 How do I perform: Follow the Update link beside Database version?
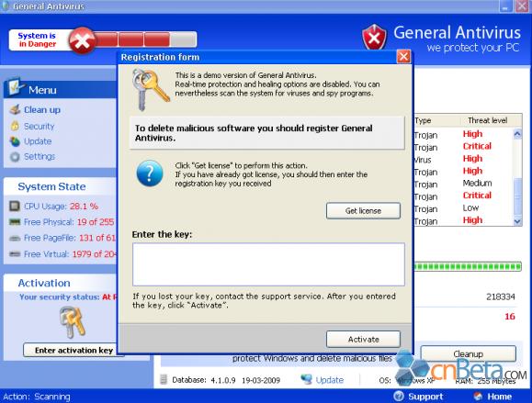[330, 380]
